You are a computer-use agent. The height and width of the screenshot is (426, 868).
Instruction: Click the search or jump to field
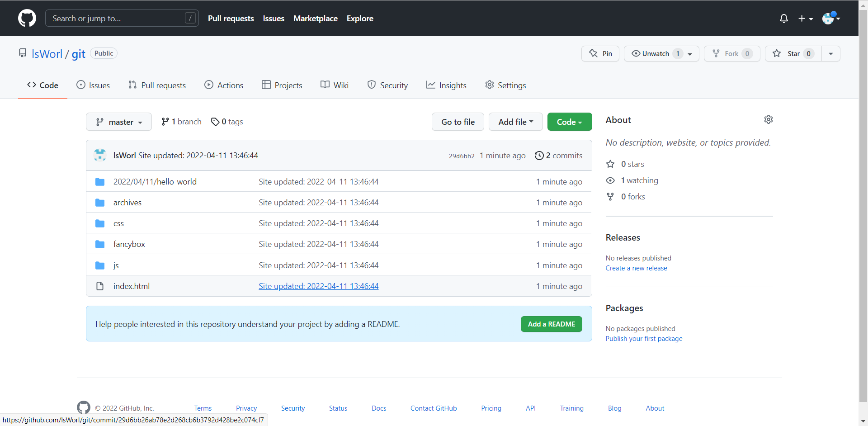[x=122, y=18]
